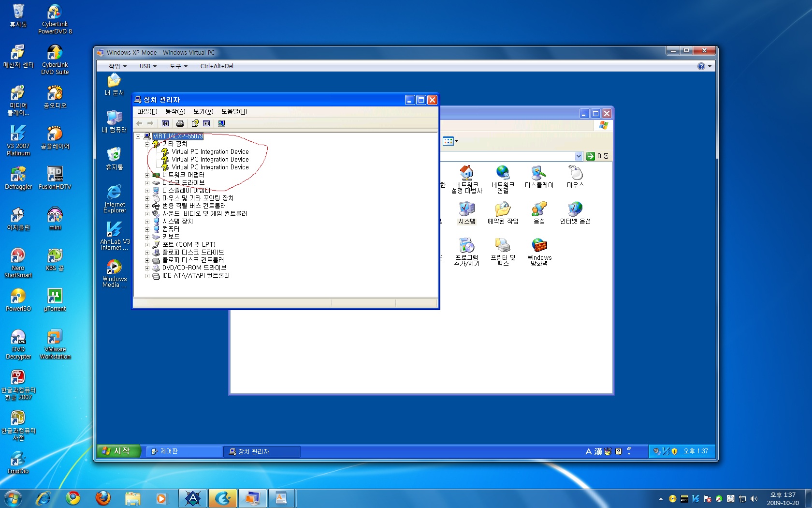Expand the 포트 (COM 및 LPT) node
The image size is (812, 508).
[147, 245]
